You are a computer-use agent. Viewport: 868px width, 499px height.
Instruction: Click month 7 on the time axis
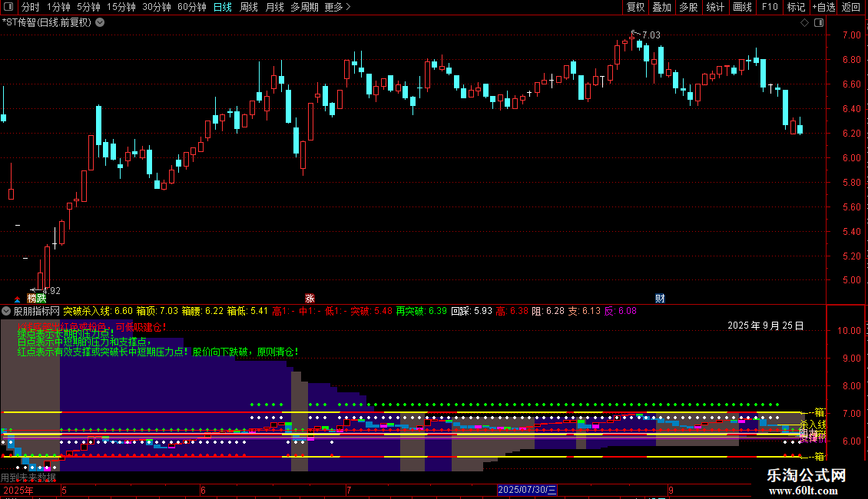349,490
